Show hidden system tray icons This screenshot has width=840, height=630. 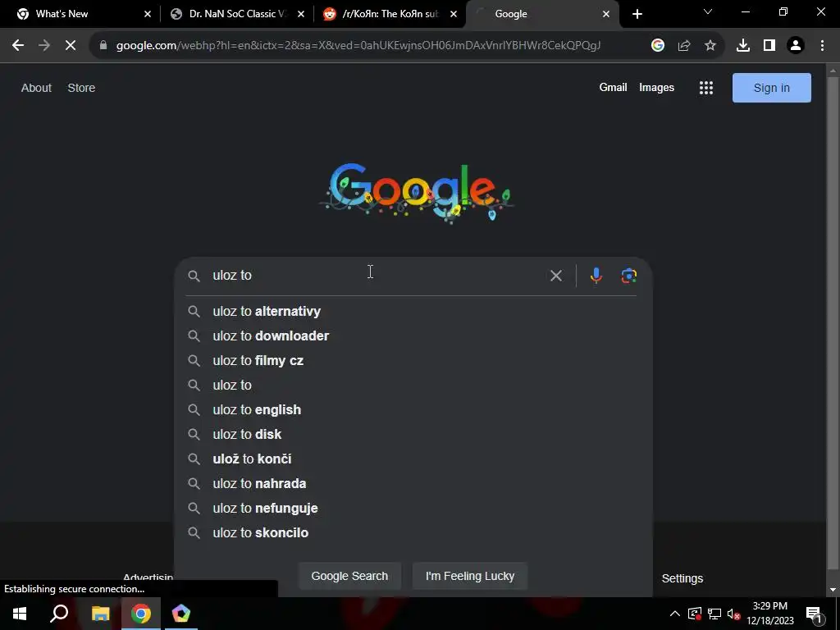[x=675, y=614]
